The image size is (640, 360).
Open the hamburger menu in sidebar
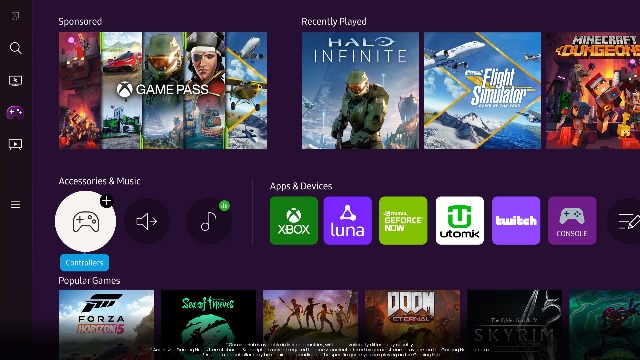(x=16, y=204)
